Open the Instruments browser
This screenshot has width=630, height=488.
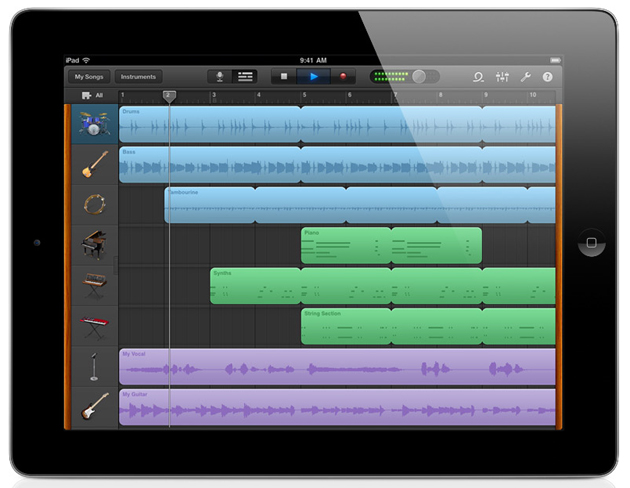(x=138, y=76)
